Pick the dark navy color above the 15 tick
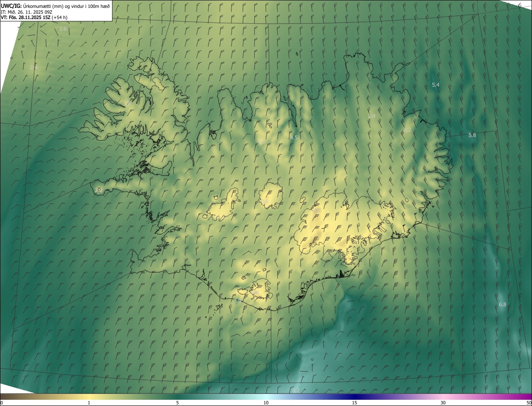Screen dimensions: 532x406 click(x=355, y=396)
